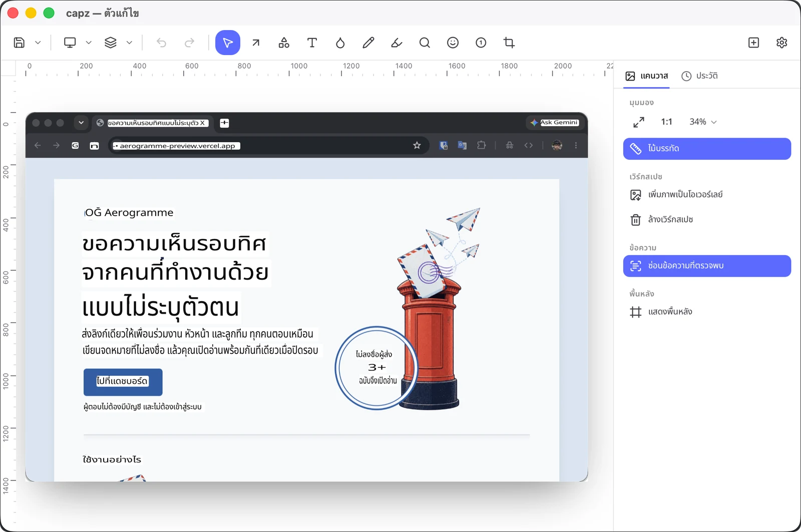Select the numbered step marker tool

pos(481,43)
